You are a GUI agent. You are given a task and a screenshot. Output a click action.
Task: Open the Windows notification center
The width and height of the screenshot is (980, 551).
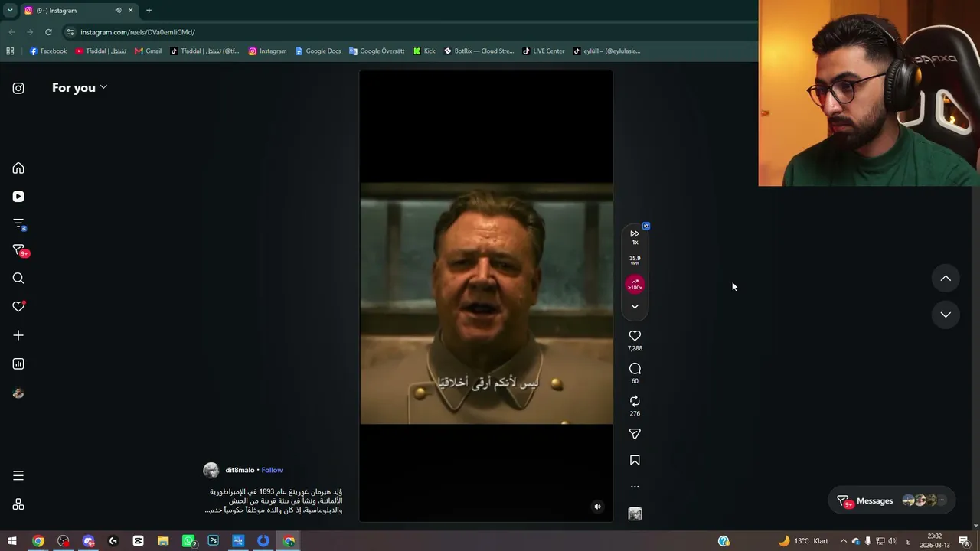pos(964,541)
